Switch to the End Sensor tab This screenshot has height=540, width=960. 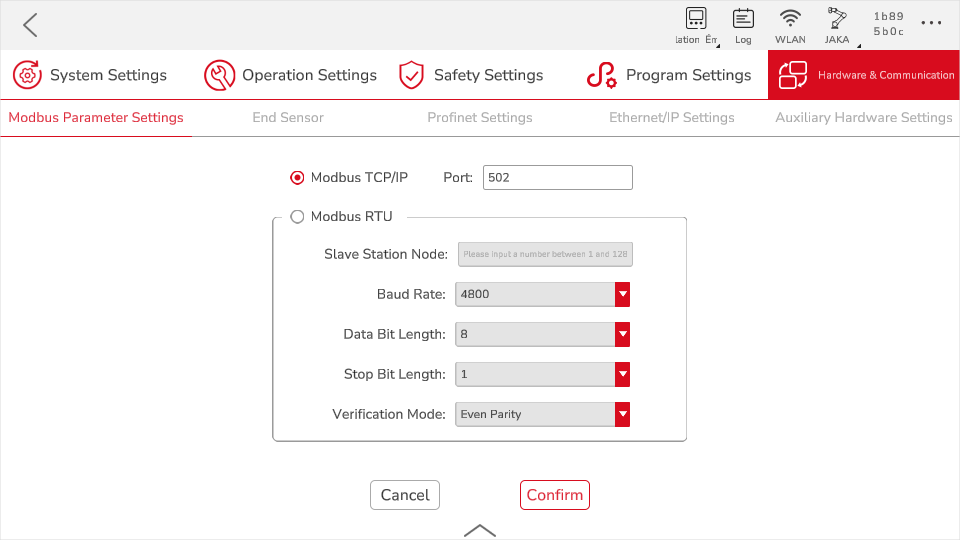(x=288, y=118)
